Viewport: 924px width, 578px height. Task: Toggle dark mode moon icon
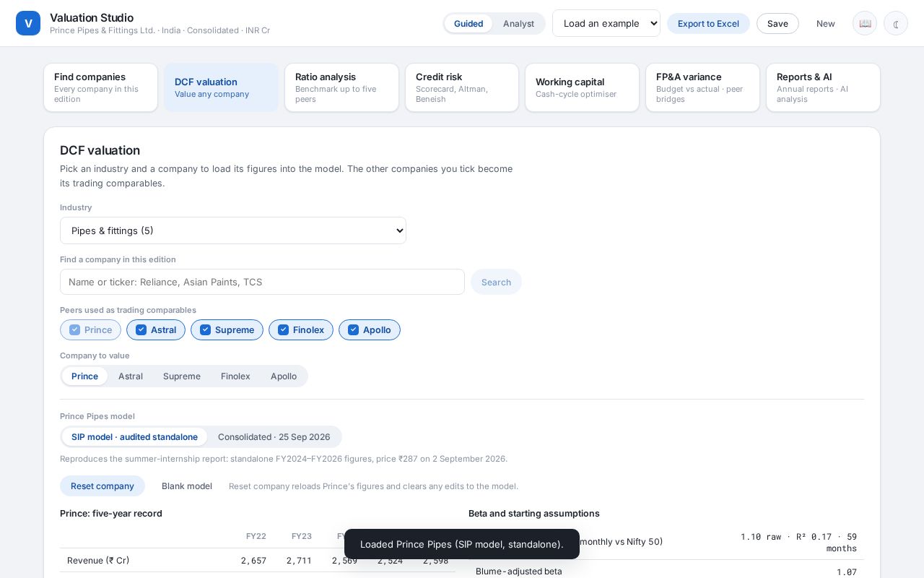pyautogui.click(x=896, y=23)
